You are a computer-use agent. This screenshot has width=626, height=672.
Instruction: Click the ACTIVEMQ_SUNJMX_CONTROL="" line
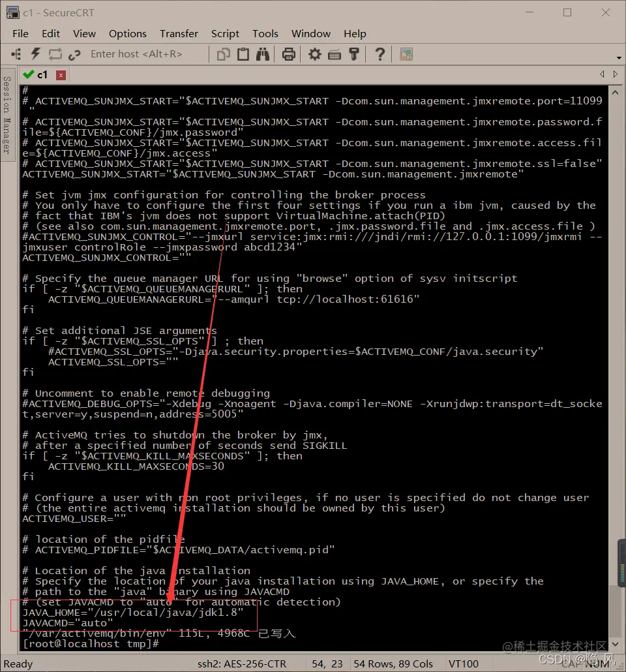(107, 258)
